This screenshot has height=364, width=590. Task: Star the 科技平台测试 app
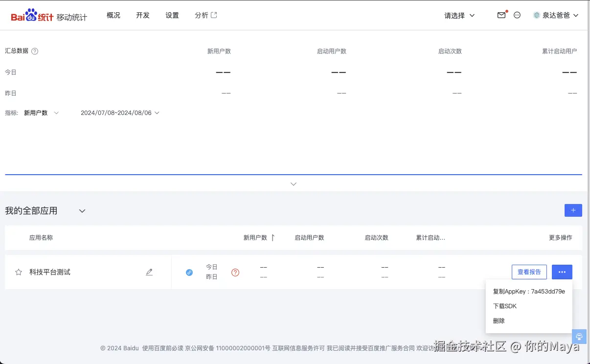pyautogui.click(x=19, y=272)
